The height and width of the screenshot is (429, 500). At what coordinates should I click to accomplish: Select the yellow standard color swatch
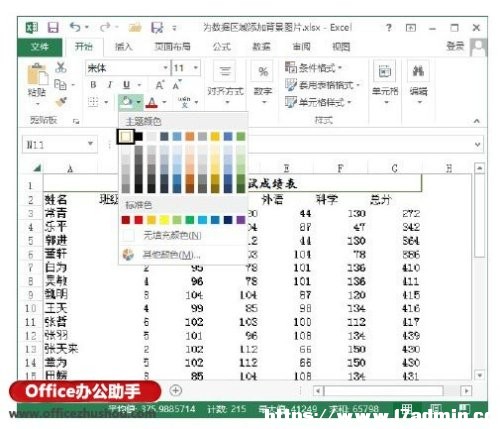pos(164,220)
